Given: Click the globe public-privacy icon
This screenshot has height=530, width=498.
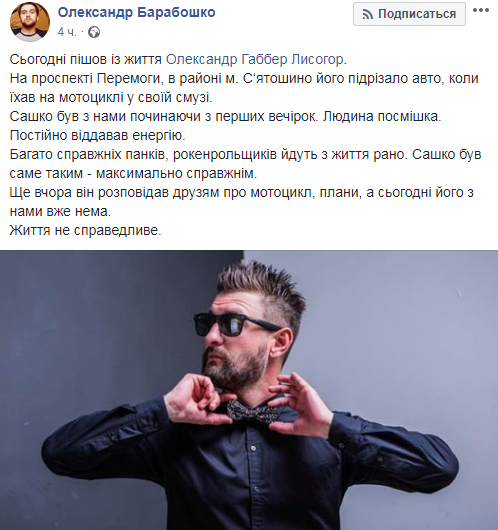Looking at the screenshot, I should pos(94,32).
